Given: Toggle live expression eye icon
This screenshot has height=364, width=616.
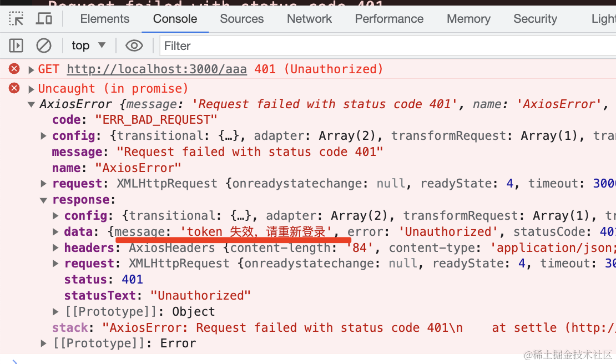Looking at the screenshot, I should pyautogui.click(x=134, y=46).
